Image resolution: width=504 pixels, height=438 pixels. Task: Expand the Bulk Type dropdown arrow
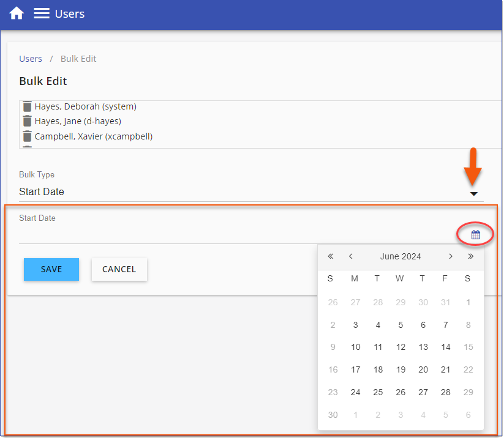pyautogui.click(x=474, y=194)
